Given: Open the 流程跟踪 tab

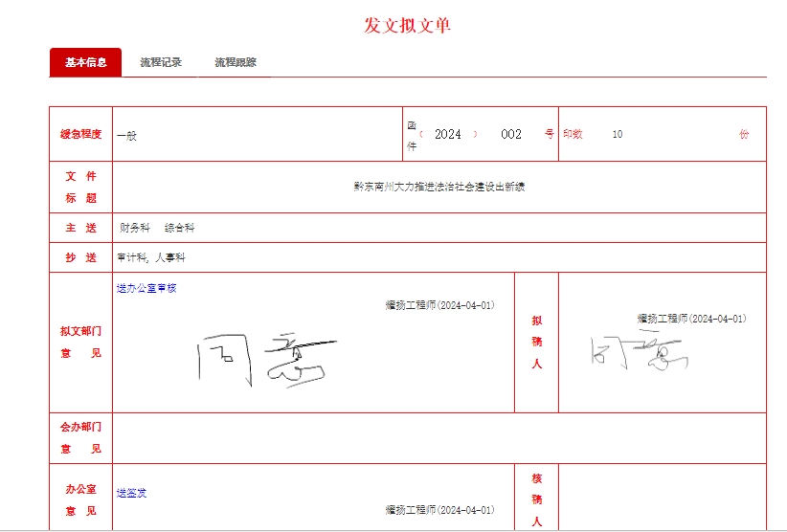Looking at the screenshot, I should point(236,62).
